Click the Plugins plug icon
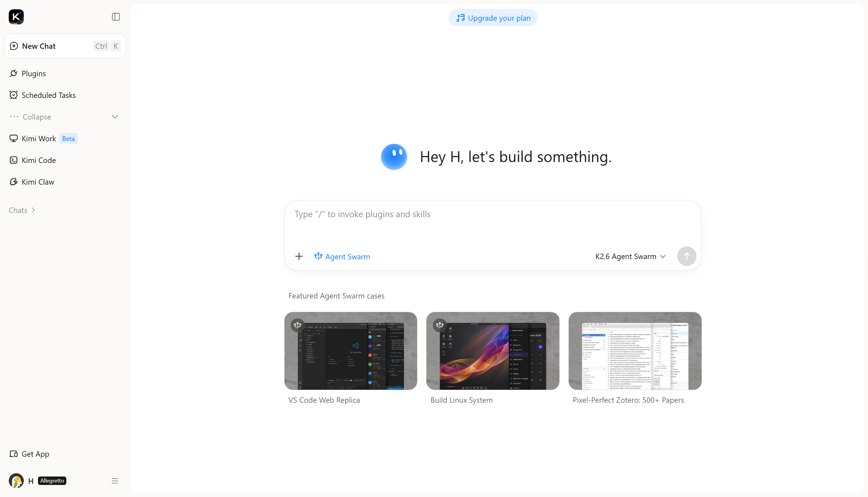 point(14,73)
